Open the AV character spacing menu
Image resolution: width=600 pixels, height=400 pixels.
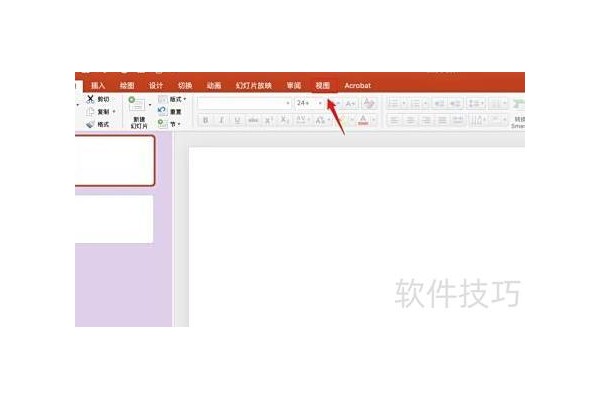pos(302,121)
